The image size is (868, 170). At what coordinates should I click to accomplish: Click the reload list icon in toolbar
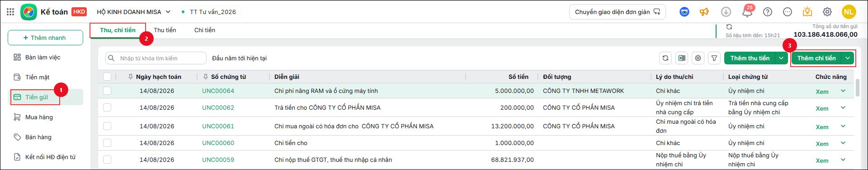665,58
